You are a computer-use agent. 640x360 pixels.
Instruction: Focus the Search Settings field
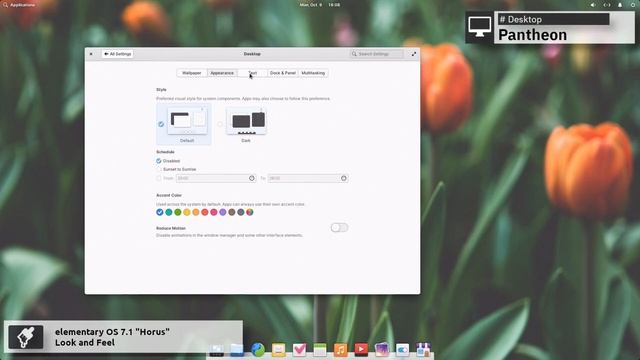[376, 54]
